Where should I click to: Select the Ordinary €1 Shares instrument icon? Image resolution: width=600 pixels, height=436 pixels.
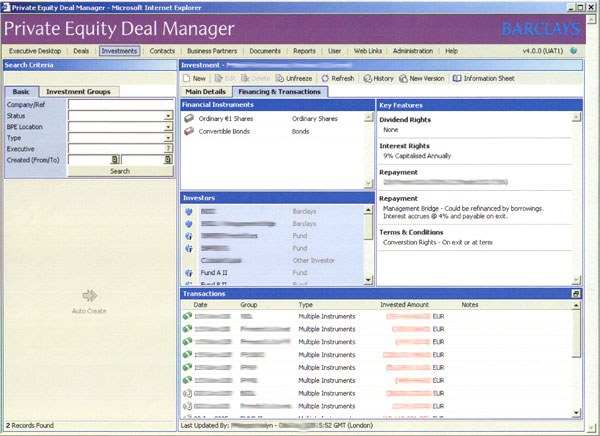click(x=189, y=119)
